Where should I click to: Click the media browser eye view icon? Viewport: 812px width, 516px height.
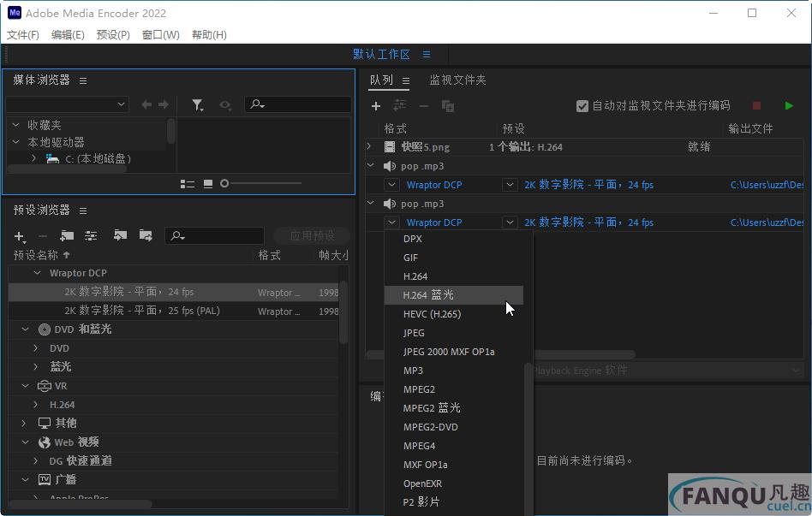click(224, 105)
